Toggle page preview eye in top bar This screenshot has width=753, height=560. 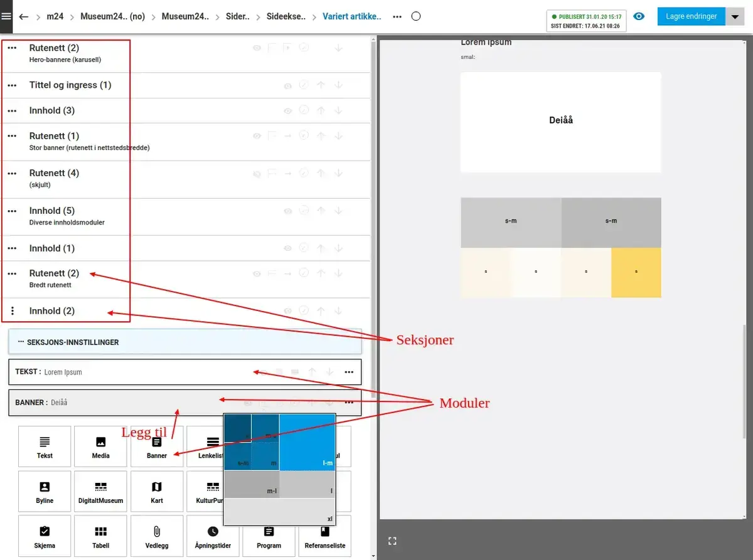(639, 16)
